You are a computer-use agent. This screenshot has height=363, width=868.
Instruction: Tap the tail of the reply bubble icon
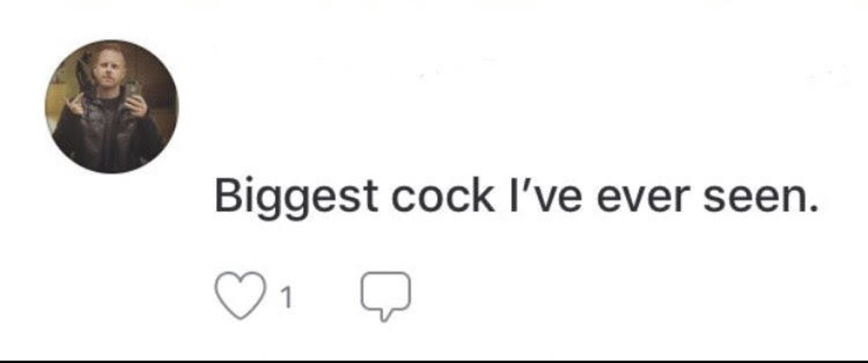click(x=386, y=316)
